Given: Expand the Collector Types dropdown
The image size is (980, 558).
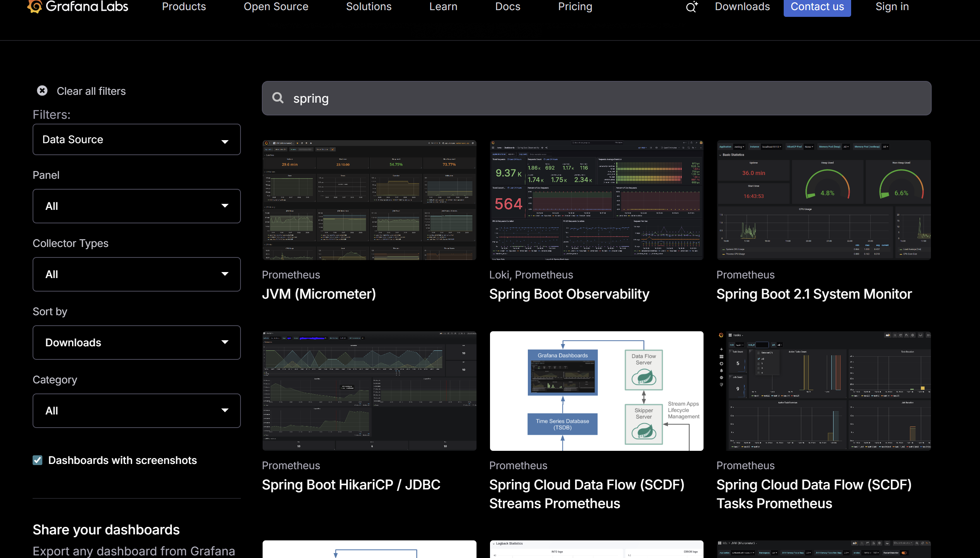Looking at the screenshot, I should point(136,274).
